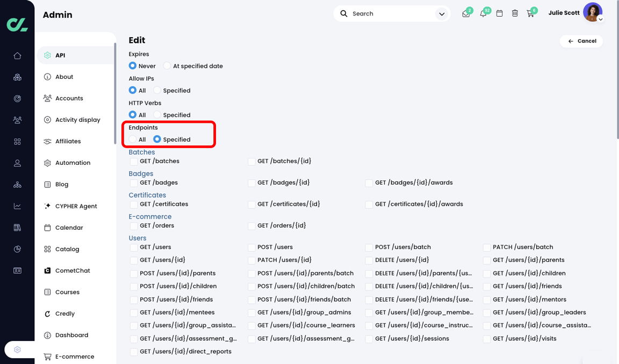The height and width of the screenshot is (364, 619).
Task: Open the profile chevron next to Julie Scott
Action: point(601,18)
